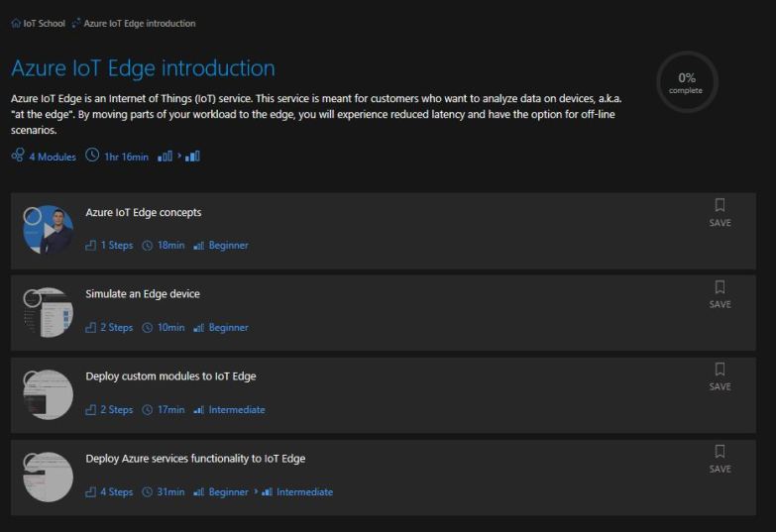Screen dimensions: 776x532
Task: Click the Deploy Azure services functionality thumbnail
Action: click(x=49, y=478)
